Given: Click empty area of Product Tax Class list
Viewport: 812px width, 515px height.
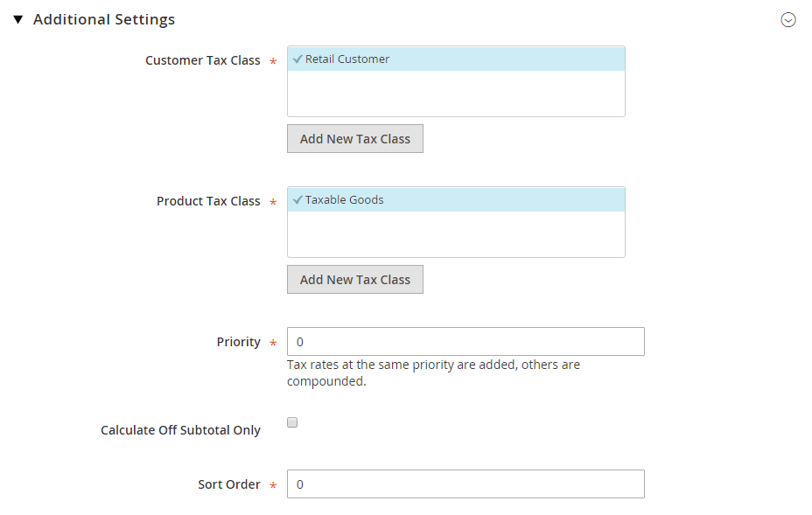Looking at the screenshot, I should point(456,234).
